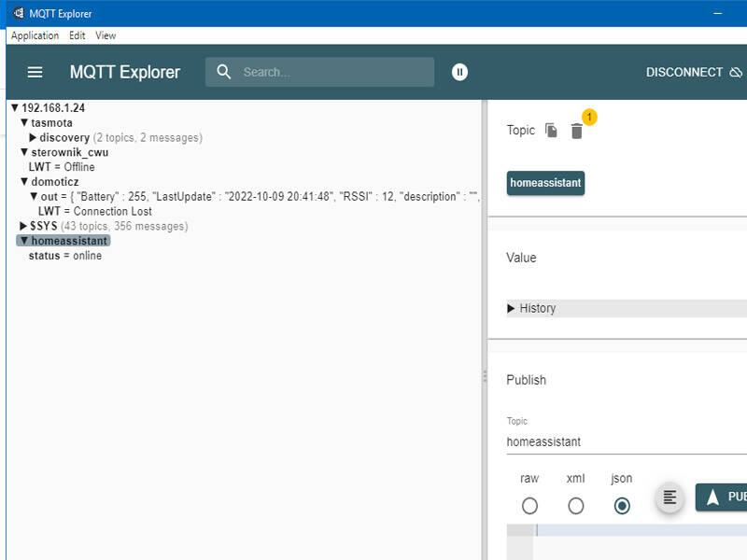Click the search magnifier icon
747x560 pixels.
[x=223, y=72]
